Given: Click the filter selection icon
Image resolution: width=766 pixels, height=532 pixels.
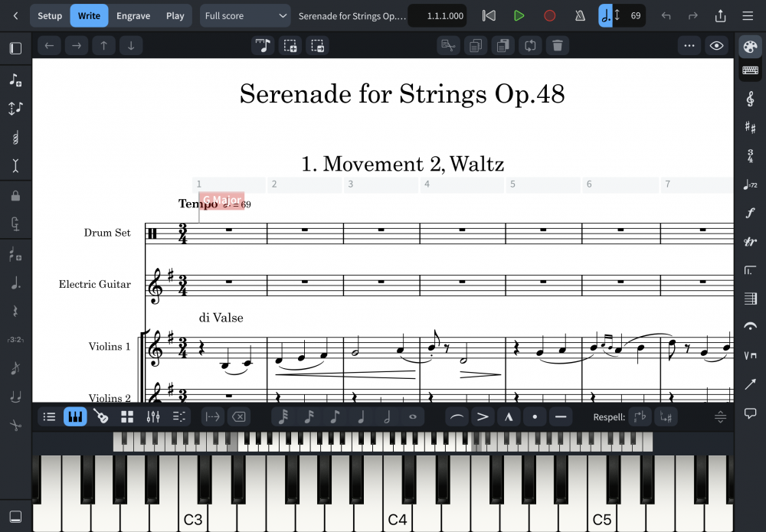Looking at the screenshot, I should tap(448, 46).
